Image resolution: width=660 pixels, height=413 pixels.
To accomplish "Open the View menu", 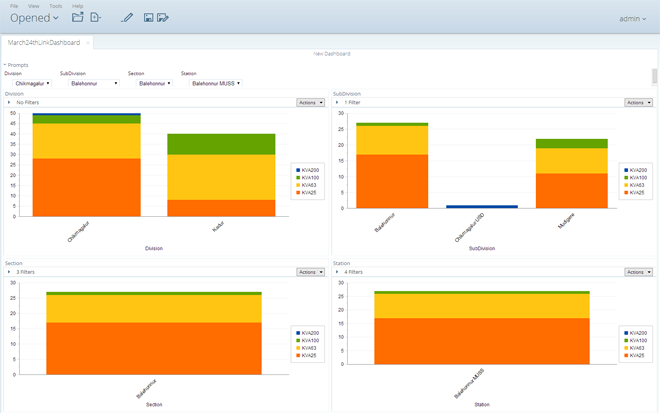I will pyautogui.click(x=33, y=6).
